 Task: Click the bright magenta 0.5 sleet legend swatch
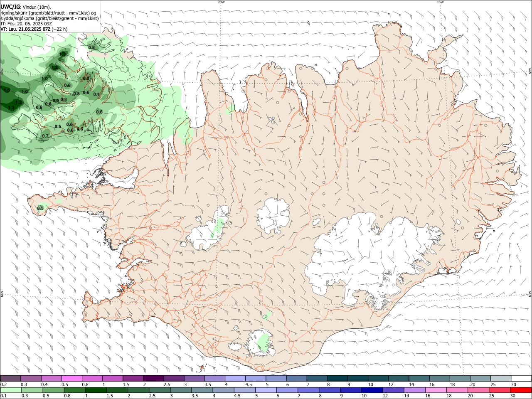pos(71,379)
